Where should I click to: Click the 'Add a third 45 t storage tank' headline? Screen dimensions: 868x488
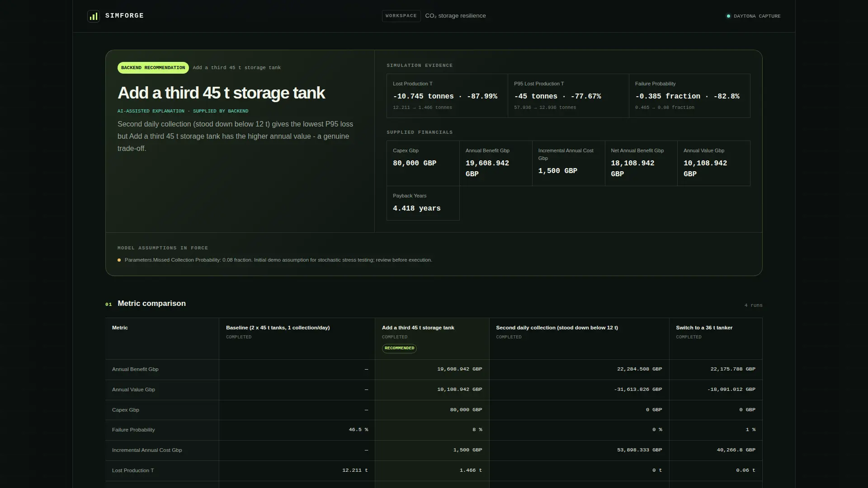coord(221,93)
